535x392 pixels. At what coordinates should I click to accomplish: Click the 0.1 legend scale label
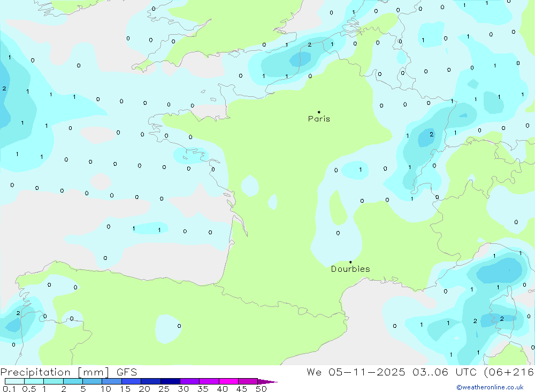[9, 389]
